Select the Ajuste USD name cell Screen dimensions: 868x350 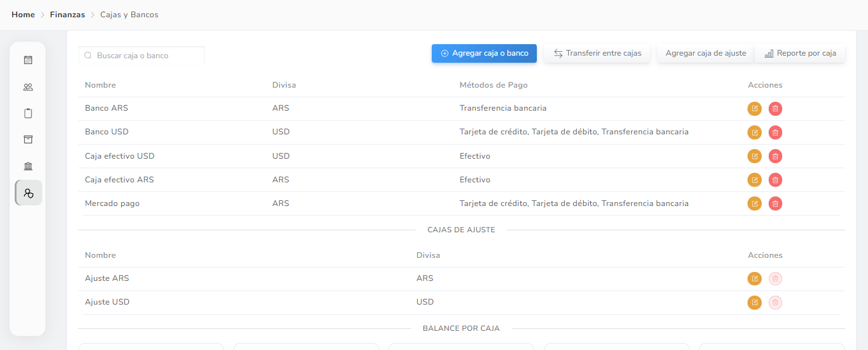point(107,302)
